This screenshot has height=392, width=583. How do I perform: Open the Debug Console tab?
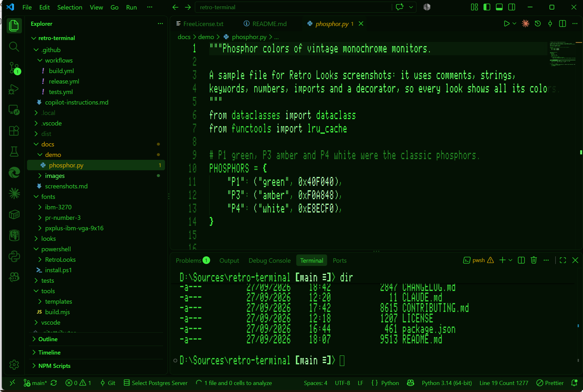click(x=270, y=260)
